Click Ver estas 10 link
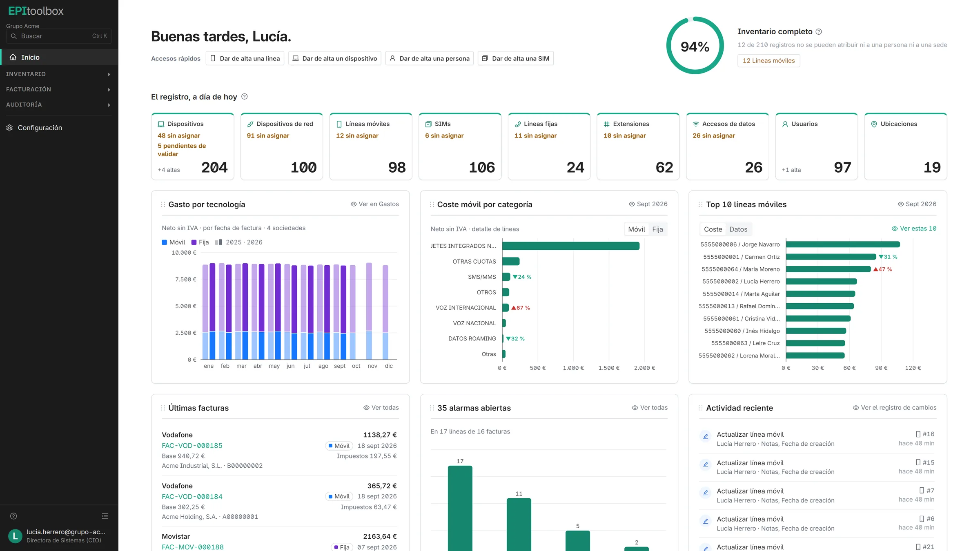Screen dimensions: 980x551 [914, 229]
